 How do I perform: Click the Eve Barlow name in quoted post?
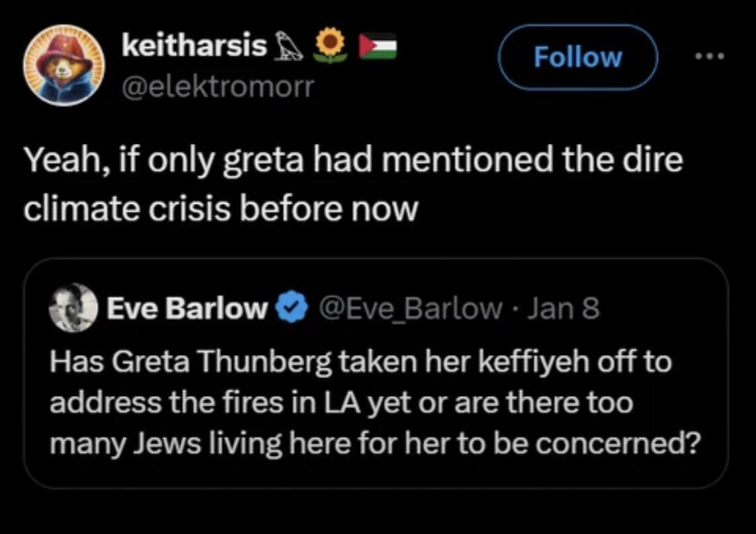coord(187,309)
